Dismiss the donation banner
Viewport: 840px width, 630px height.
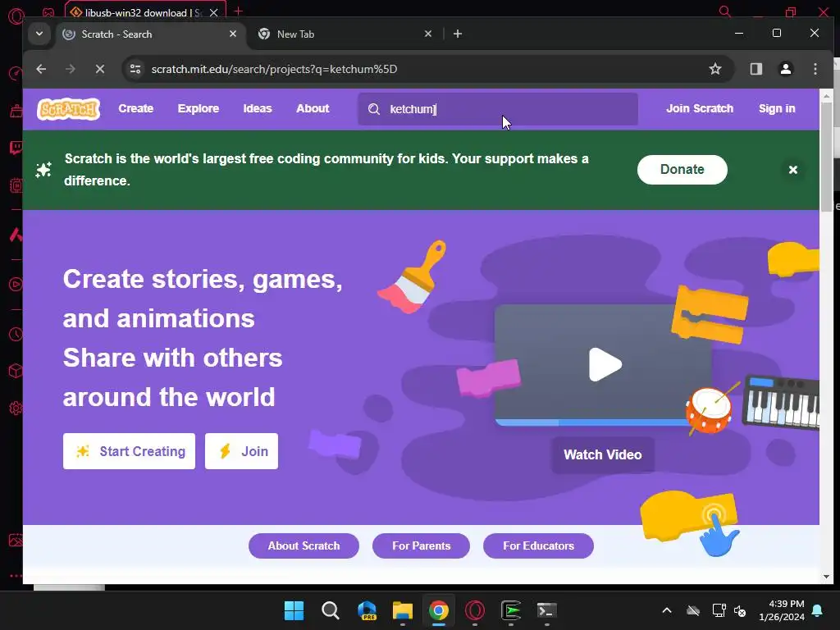tap(793, 170)
